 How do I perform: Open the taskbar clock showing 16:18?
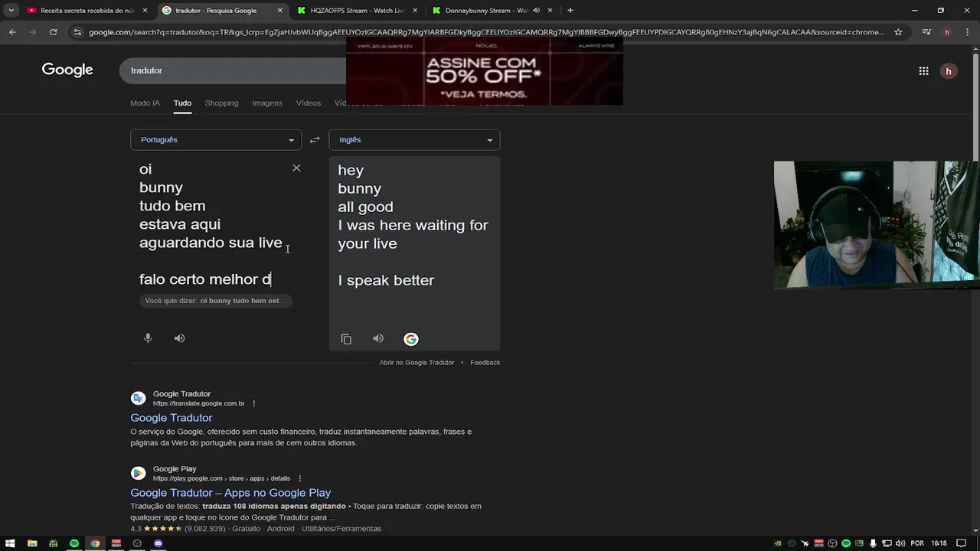point(939,543)
